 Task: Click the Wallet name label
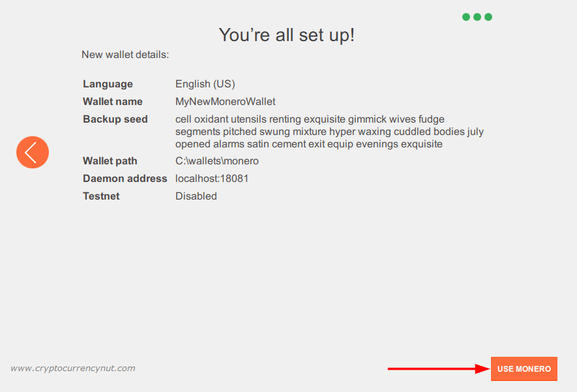tap(113, 102)
